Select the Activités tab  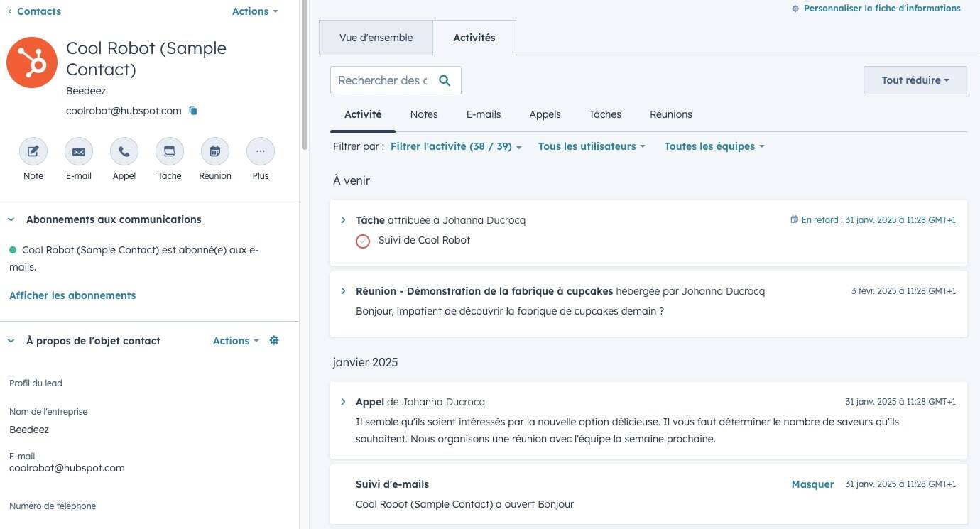[x=474, y=38]
